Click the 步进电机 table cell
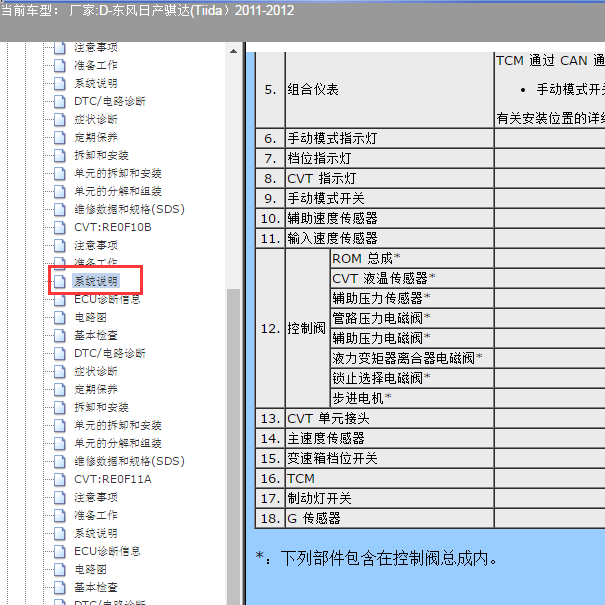This screenshot has width=605, height=605. pyautogui.click(x=412, y=398)
